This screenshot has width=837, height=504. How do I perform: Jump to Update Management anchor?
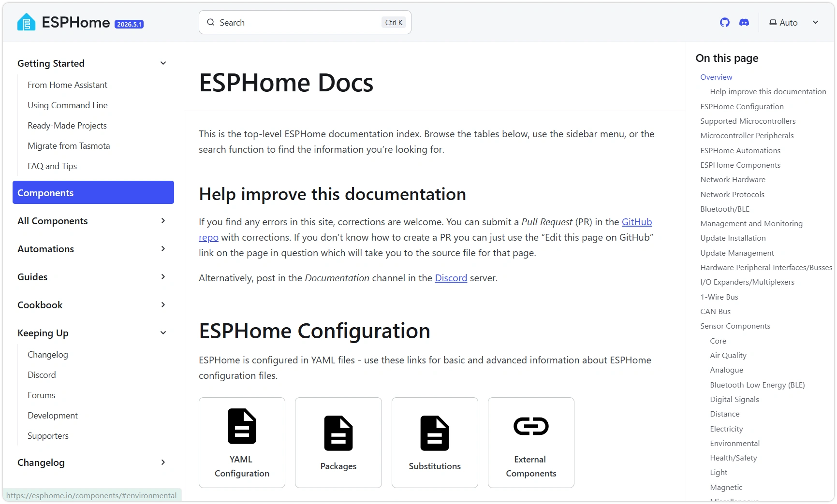pyautogui.click(x=737, y=253)
